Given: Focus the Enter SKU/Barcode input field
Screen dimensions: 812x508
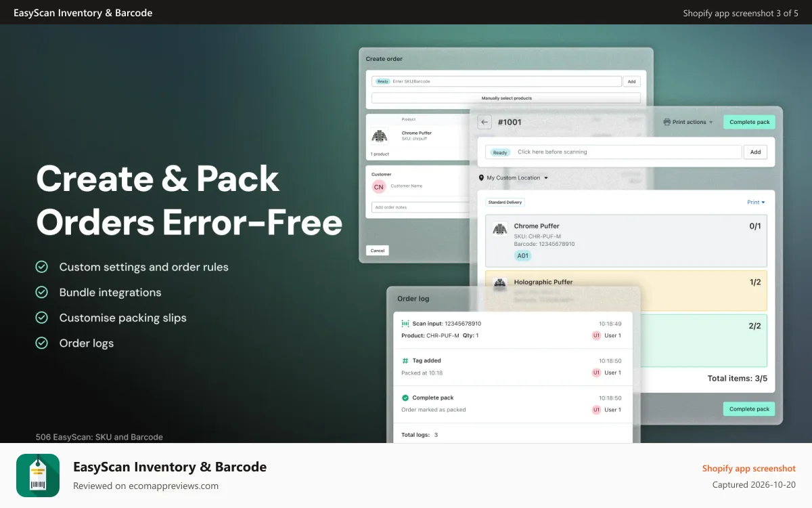Looking at the screenshot, I should (x=496, y=81).
